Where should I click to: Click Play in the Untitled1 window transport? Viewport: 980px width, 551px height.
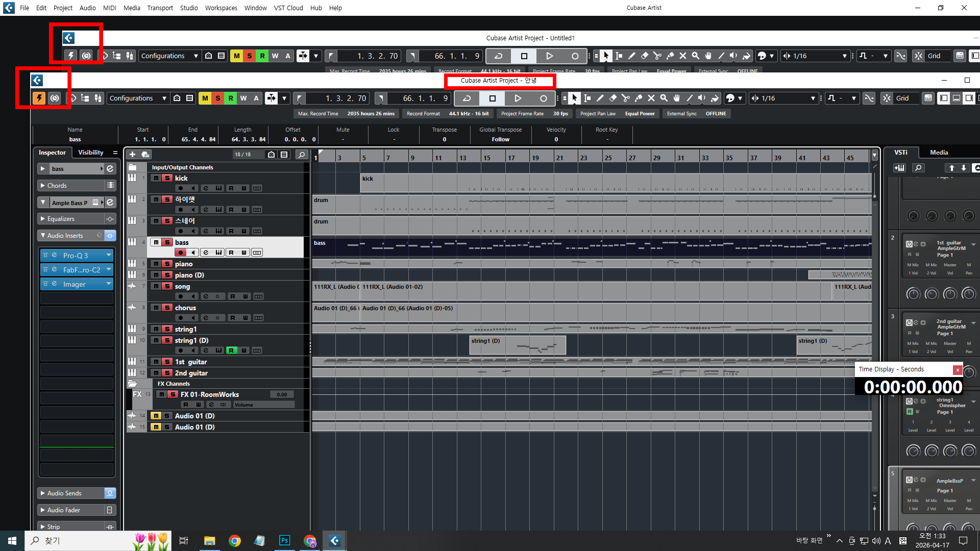point(549,56)
